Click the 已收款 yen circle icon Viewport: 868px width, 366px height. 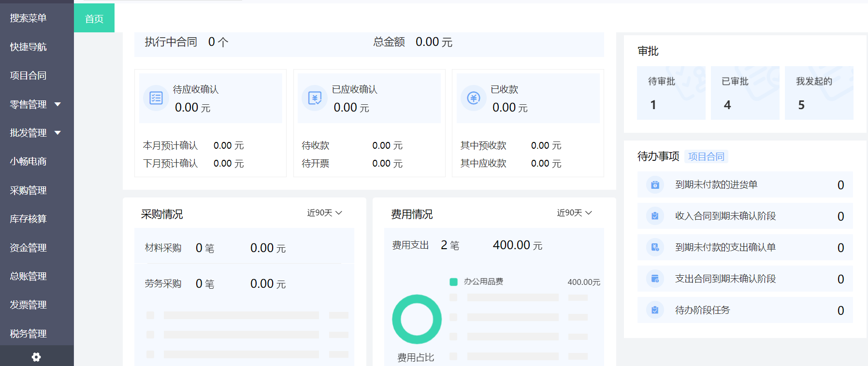474,98
